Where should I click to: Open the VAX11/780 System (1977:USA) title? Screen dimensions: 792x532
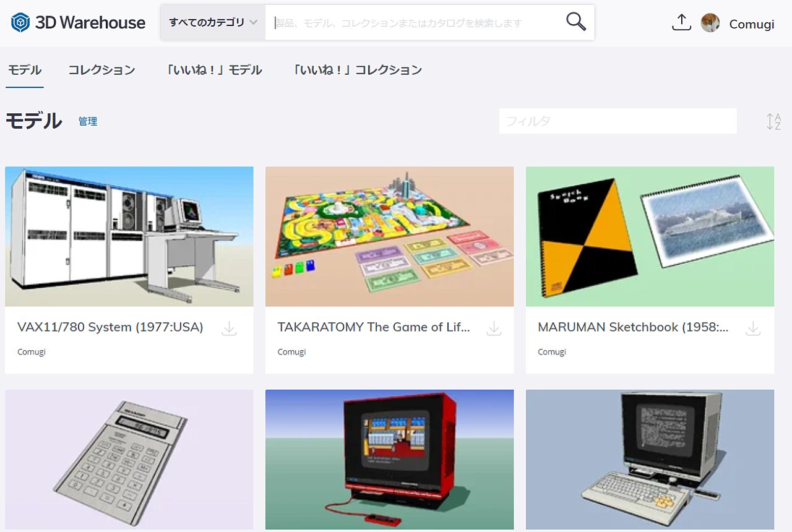[110, 327]
